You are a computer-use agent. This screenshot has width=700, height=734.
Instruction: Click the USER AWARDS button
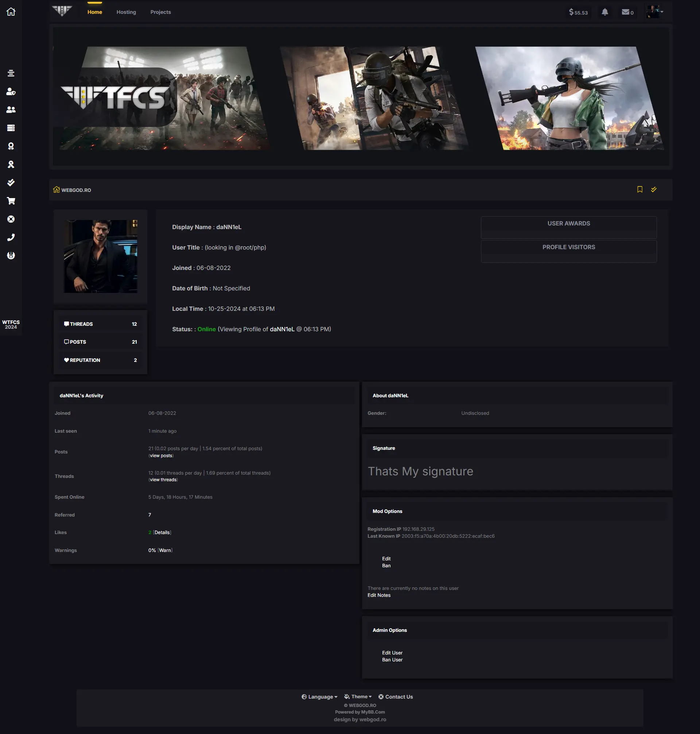(x=568, y=223)
